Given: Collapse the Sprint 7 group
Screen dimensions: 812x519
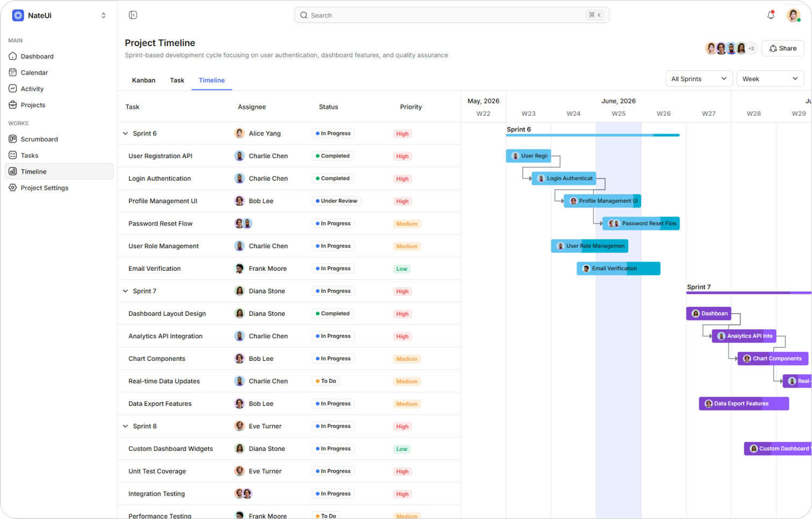Looking at the screenshot, I should [126, 291].
